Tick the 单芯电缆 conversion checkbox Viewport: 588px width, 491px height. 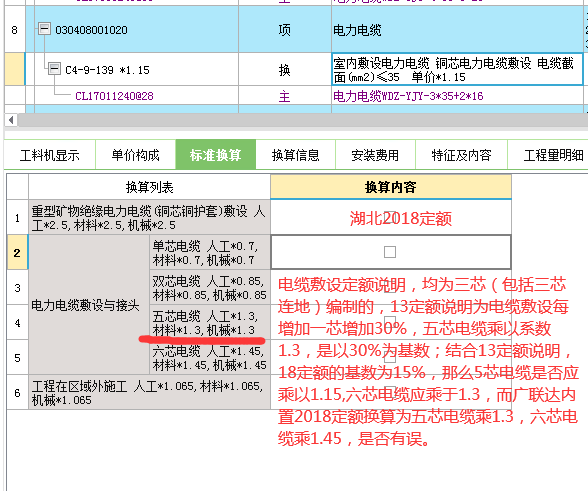[x=390, y=252]
